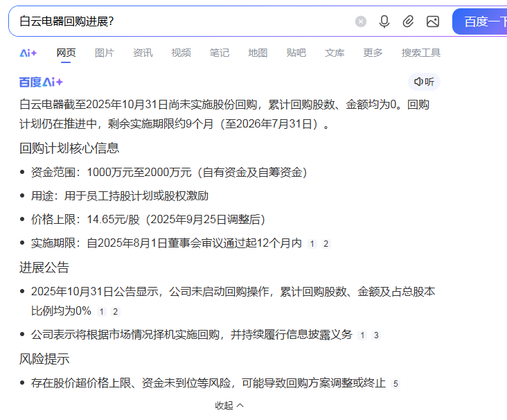Open citation 1 after 披露义务

point(362,335)
